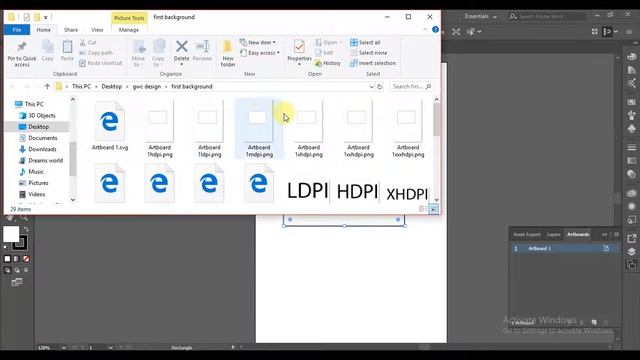Click History in the Open group
This screenshot has width=640, height=360.
pyautogui.click(x=328, y=63)
